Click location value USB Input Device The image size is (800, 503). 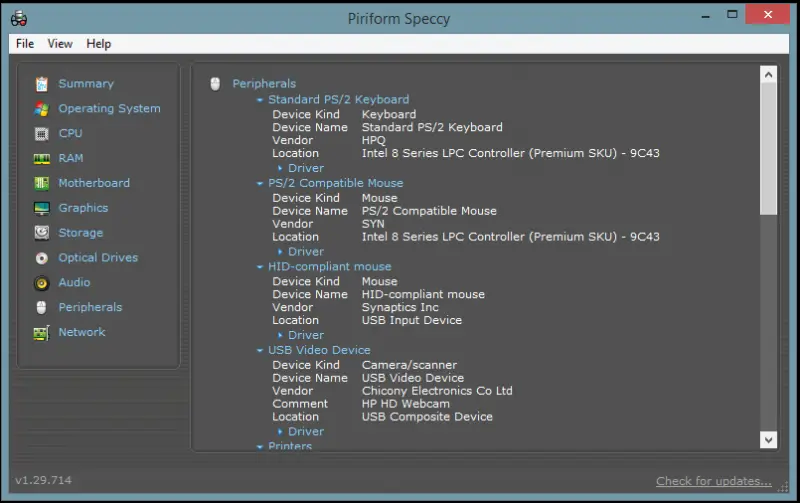(x=412, y=320)
